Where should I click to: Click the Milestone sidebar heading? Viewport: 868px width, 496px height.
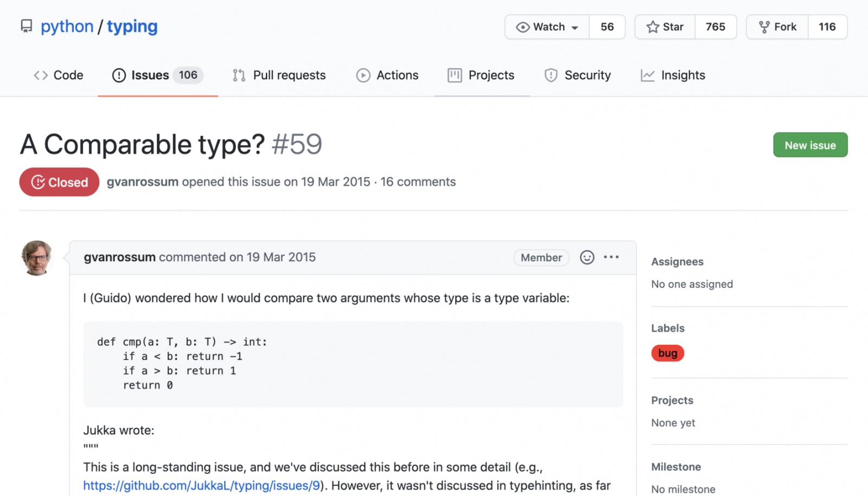[x=676, y=467]
